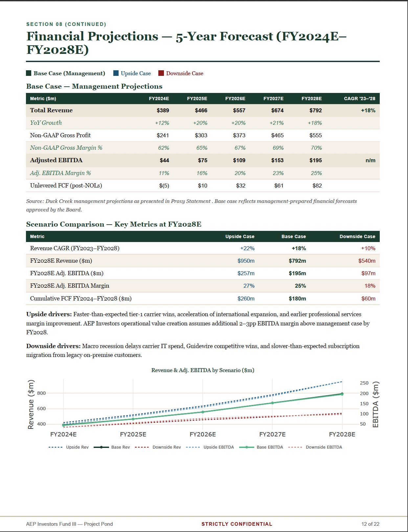
Task: Toggle Base EBITDA legend entry
Action: click(261, 447)
